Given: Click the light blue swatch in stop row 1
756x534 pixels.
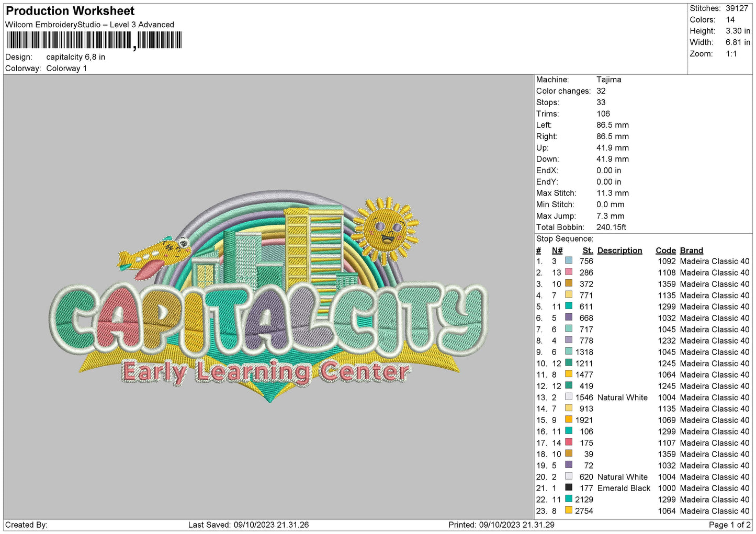Looking at the screenshot, I should pyautogui.click(x=569, y=260).
